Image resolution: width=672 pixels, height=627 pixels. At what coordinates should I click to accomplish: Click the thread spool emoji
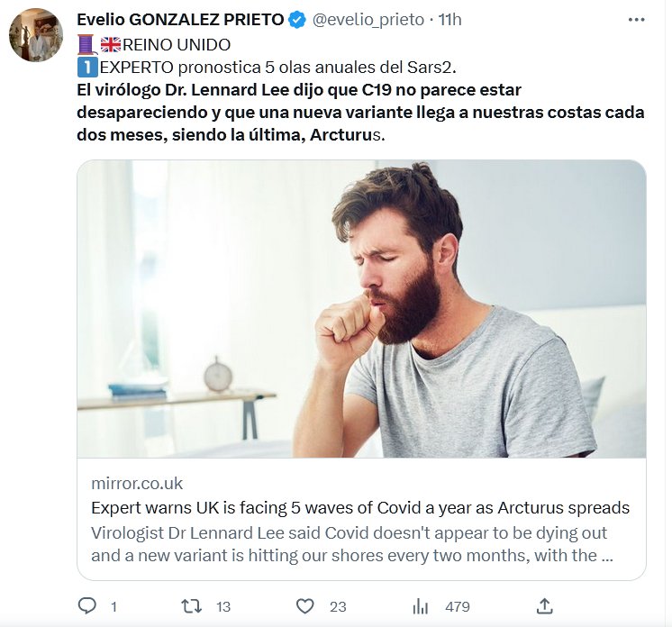click(x=86, y=44)
